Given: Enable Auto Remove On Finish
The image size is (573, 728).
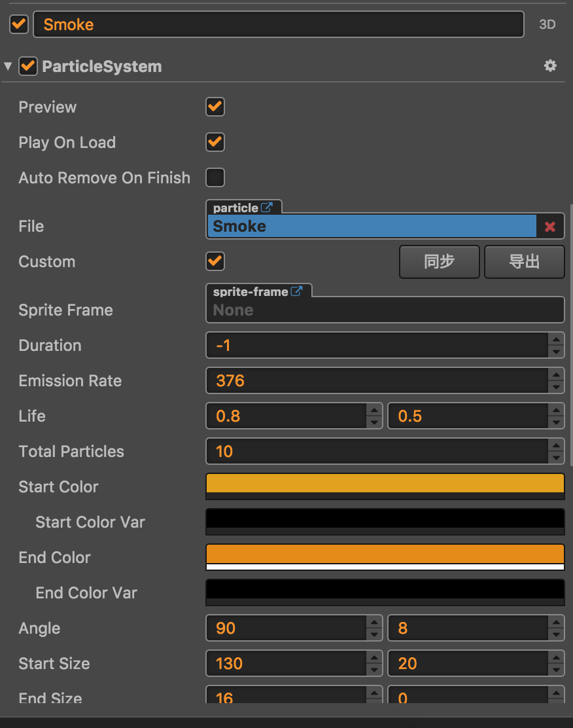Looking at the screenshot, I should (215, 177).
